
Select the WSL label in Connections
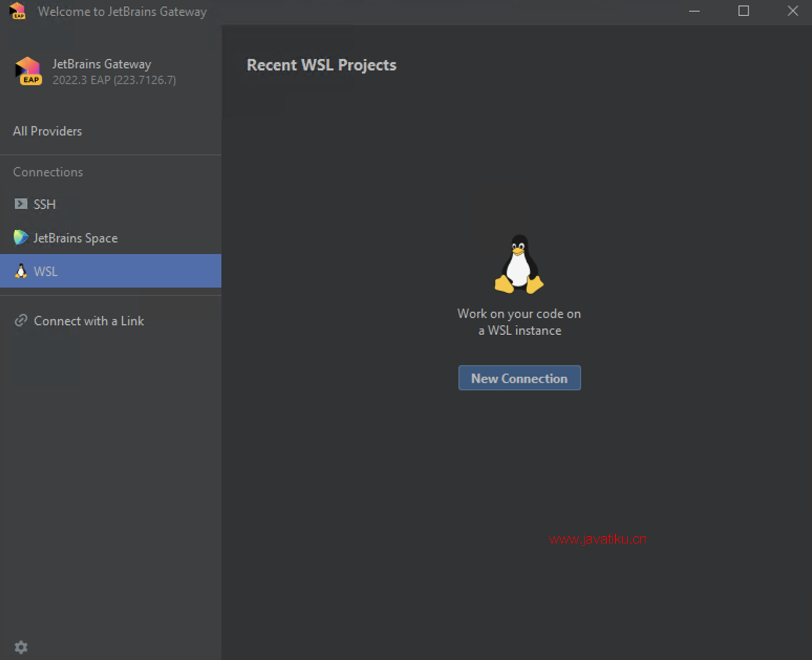coord(46,271)
